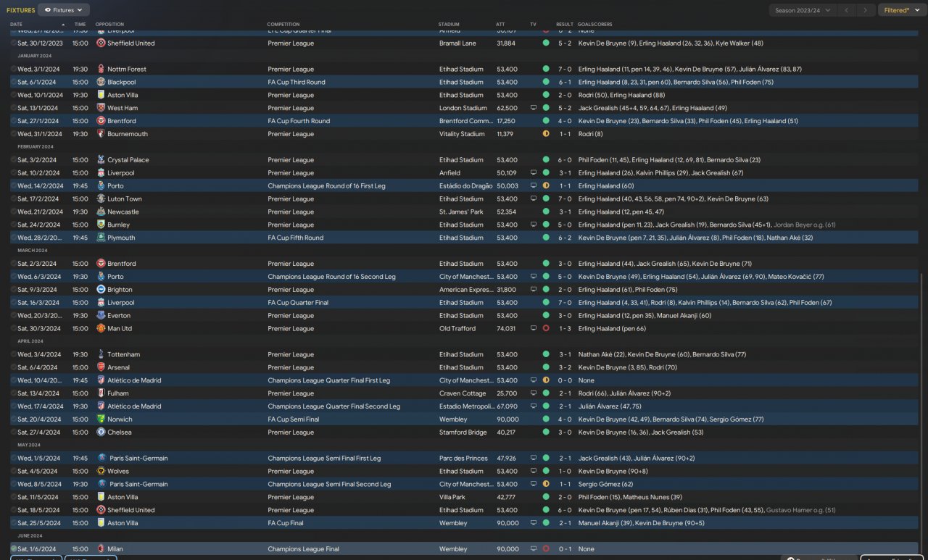The image size is (928, 560).
Task: Click the Tottenham club badge
Action: click(101, 354)
